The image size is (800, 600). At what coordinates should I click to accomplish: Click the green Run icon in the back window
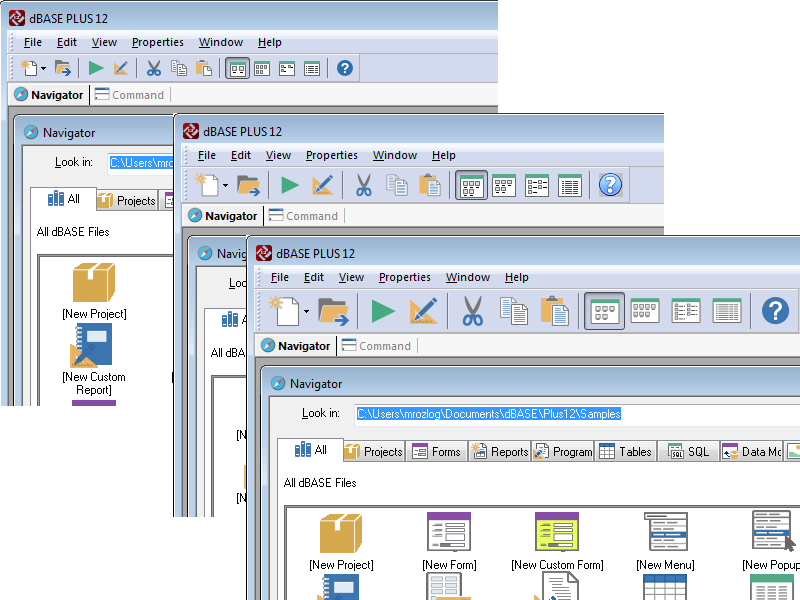point(96,68)
